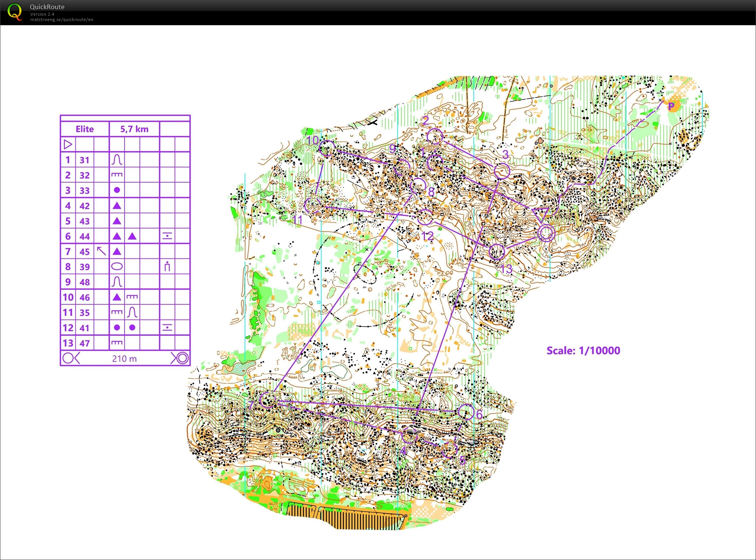Click the refreshment symbol in row 12
This screenshot has height=560, width=756.
(x=167, y=327)
